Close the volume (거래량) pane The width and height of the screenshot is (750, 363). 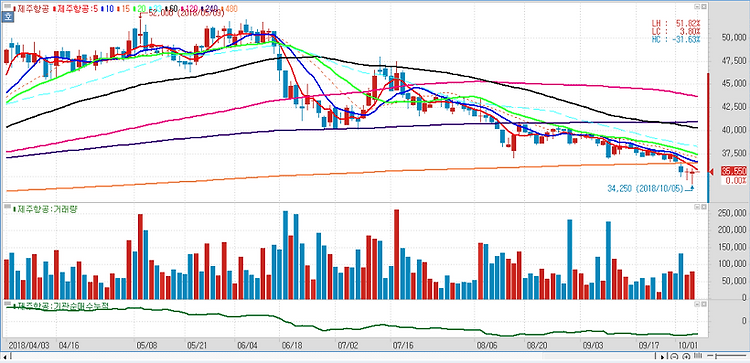click(x=704, y=207)
